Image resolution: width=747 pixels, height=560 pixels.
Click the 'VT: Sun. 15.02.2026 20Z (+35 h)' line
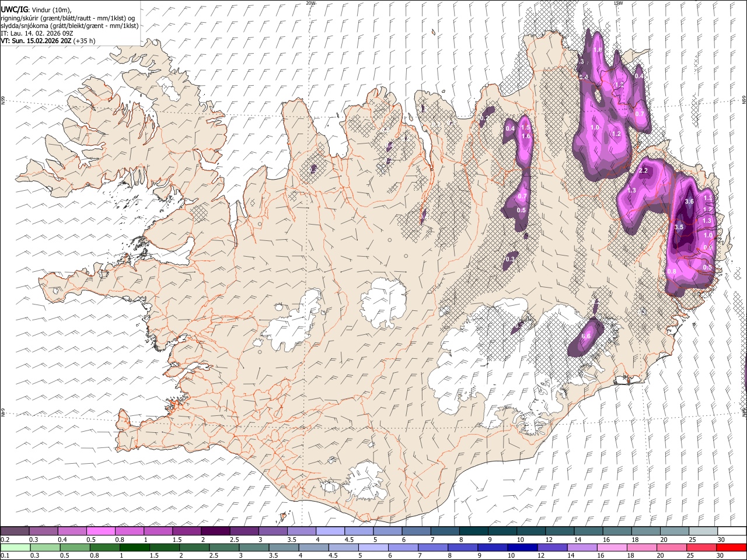(x=48, y=41)
